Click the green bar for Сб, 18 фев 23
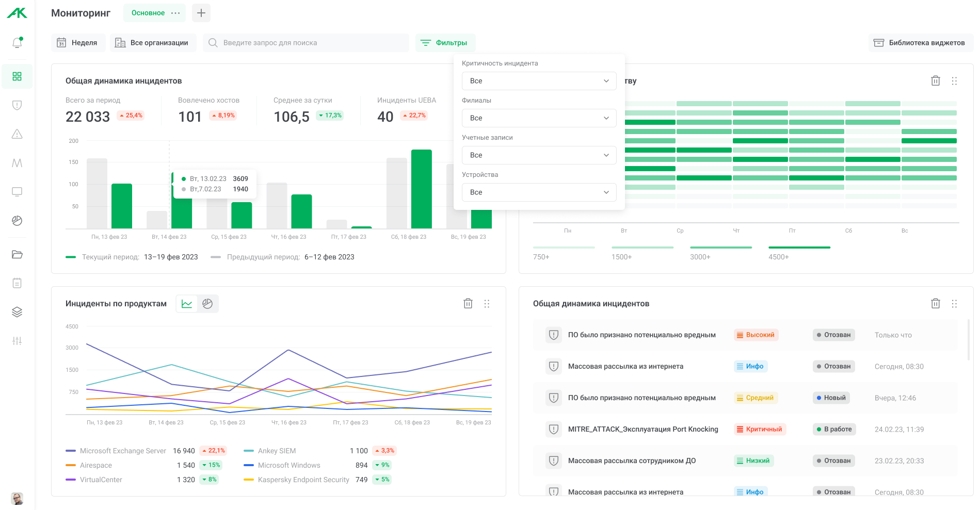Viewport: 980px width, 510px height. (422, 189)
